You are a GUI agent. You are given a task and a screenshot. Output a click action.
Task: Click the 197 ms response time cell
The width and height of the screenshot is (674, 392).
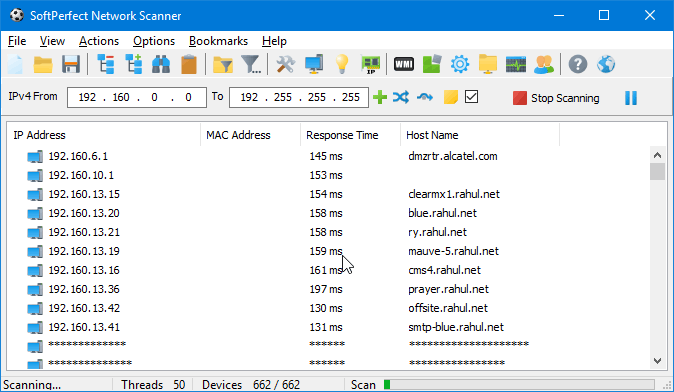[326, 289]
